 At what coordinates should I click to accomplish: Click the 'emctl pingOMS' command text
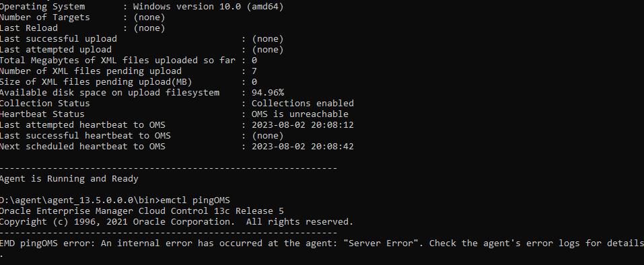pyautogui.click(x=195, y=200)
